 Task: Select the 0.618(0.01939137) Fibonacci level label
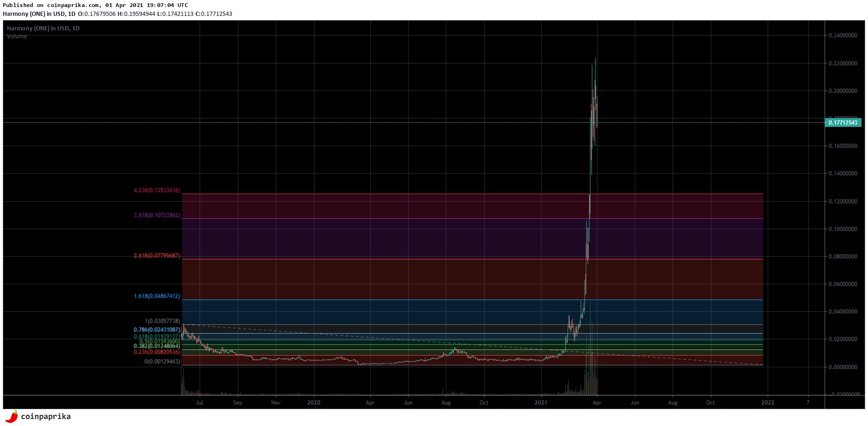(157, 336)
